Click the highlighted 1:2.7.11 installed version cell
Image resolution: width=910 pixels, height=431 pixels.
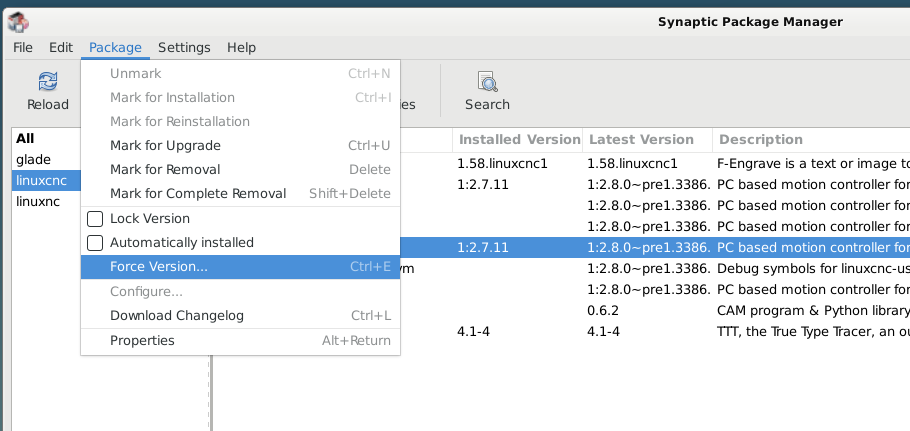(x=483, y=248)
